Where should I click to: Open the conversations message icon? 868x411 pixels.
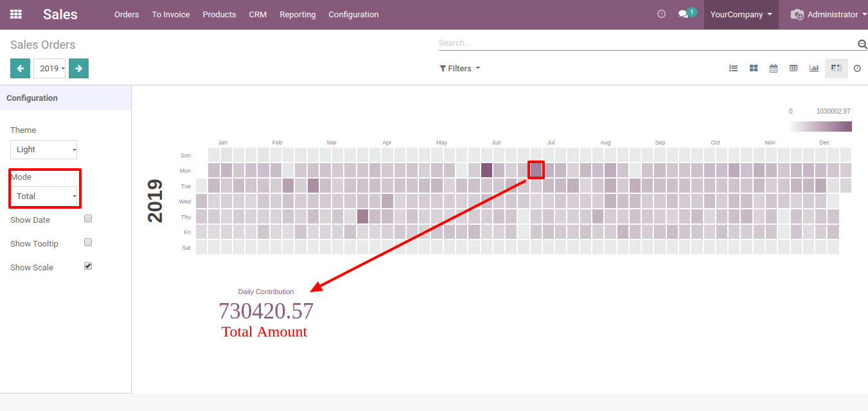coord(683,14)
